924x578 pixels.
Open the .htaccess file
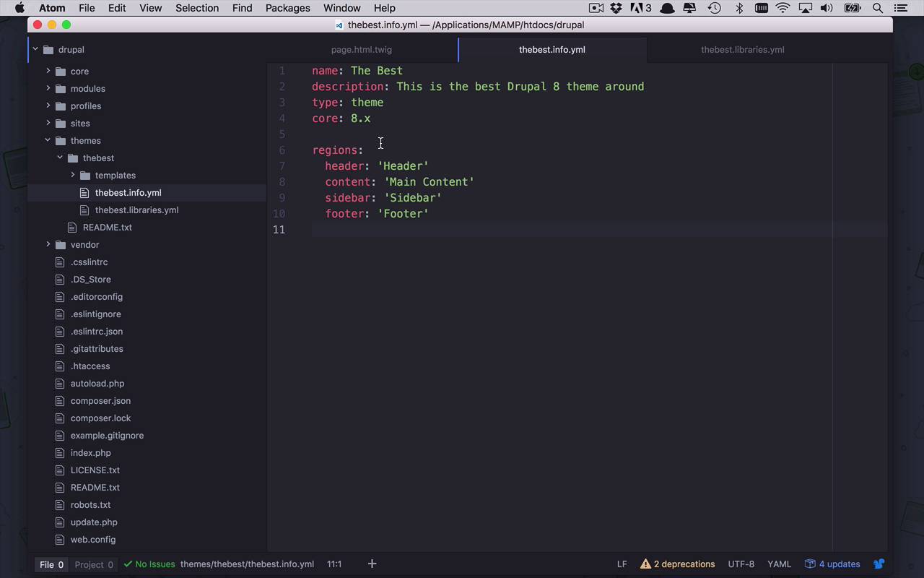tap(90, 366)
